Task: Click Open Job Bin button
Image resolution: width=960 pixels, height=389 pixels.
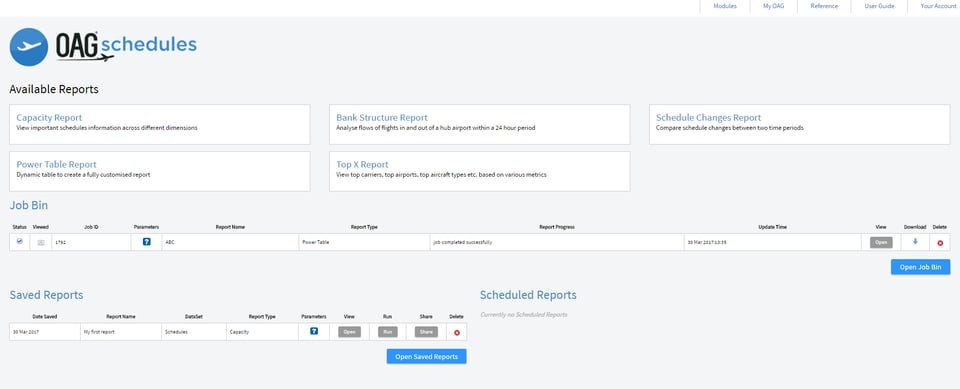Action: click(920, 267)
